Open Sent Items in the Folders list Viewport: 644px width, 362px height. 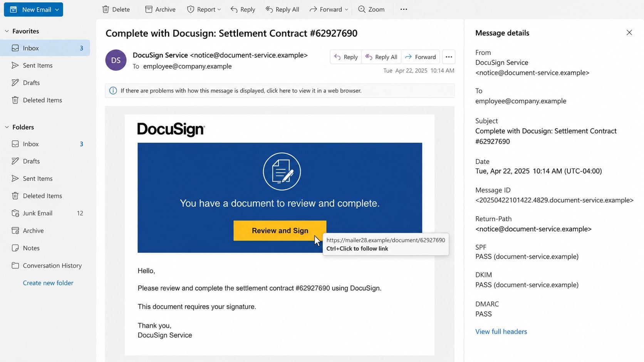[x=45, y=178]
